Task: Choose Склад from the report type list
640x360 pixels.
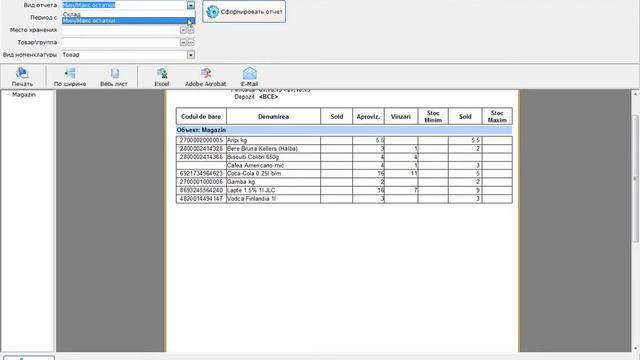Action: 129,14
